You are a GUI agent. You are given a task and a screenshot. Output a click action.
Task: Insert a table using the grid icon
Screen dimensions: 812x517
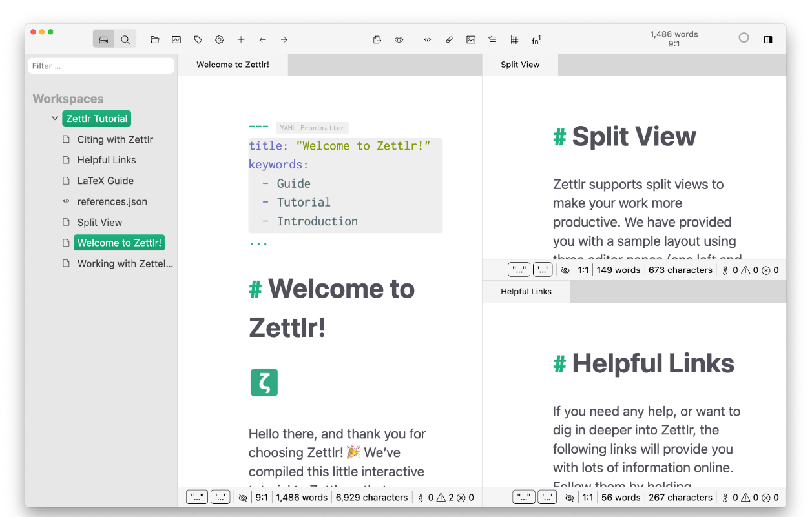point(514,39)
